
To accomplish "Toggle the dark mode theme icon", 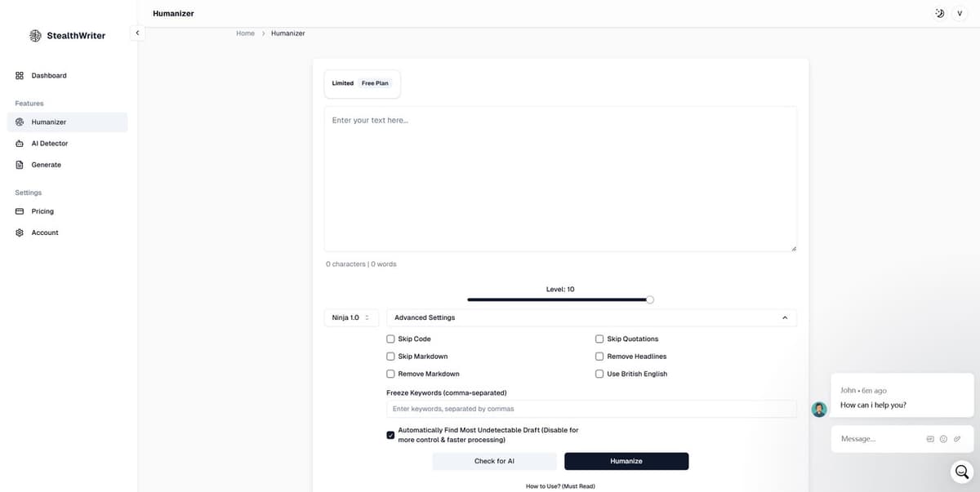I will pyautogui.click(x=939, y=14).
